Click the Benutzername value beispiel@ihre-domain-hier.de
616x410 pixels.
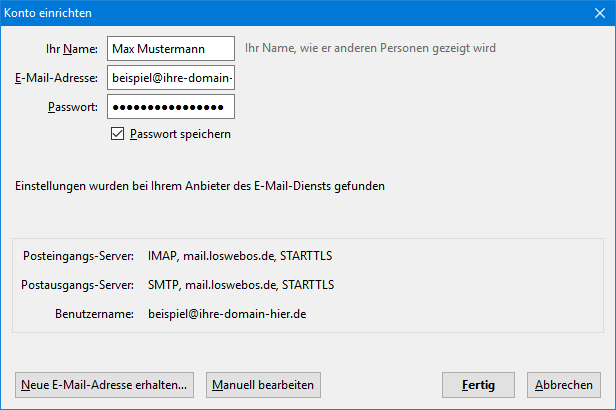click(x=226, y=314)
